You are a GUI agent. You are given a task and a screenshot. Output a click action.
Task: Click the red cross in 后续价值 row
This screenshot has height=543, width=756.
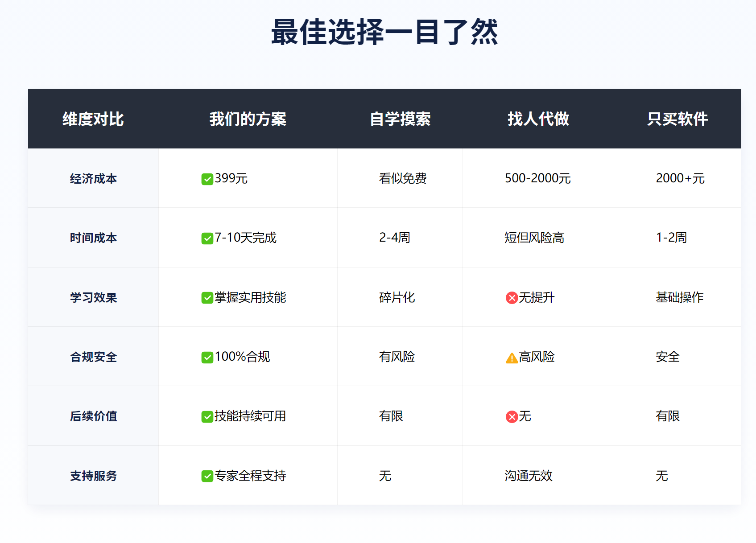click(512, 417)
